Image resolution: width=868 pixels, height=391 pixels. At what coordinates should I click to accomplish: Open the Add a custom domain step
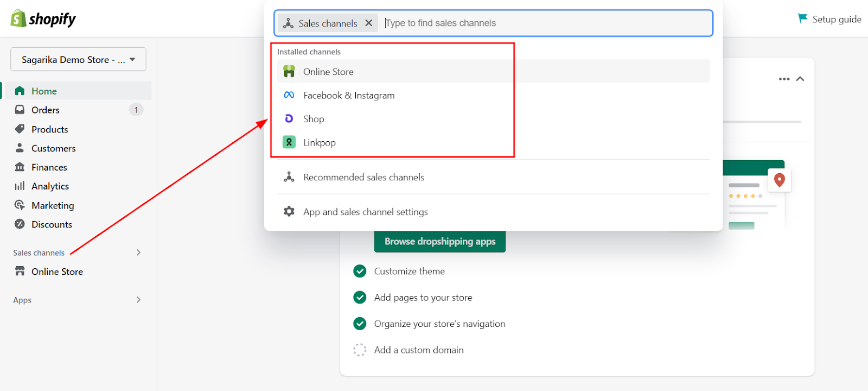tap(419, 350)
